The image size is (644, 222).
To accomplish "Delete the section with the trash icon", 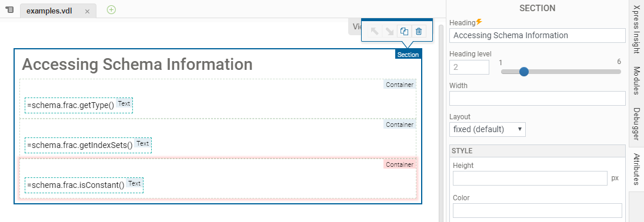I will pos(419,31).
